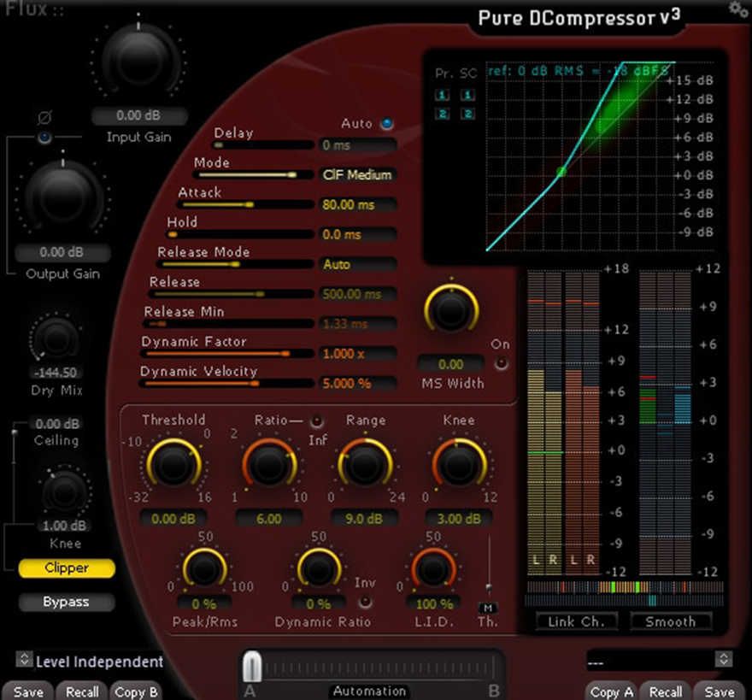Activate sidechain channel 2 under SC
The height and width of the screenshot is (700, 752).
coord(467,113)
